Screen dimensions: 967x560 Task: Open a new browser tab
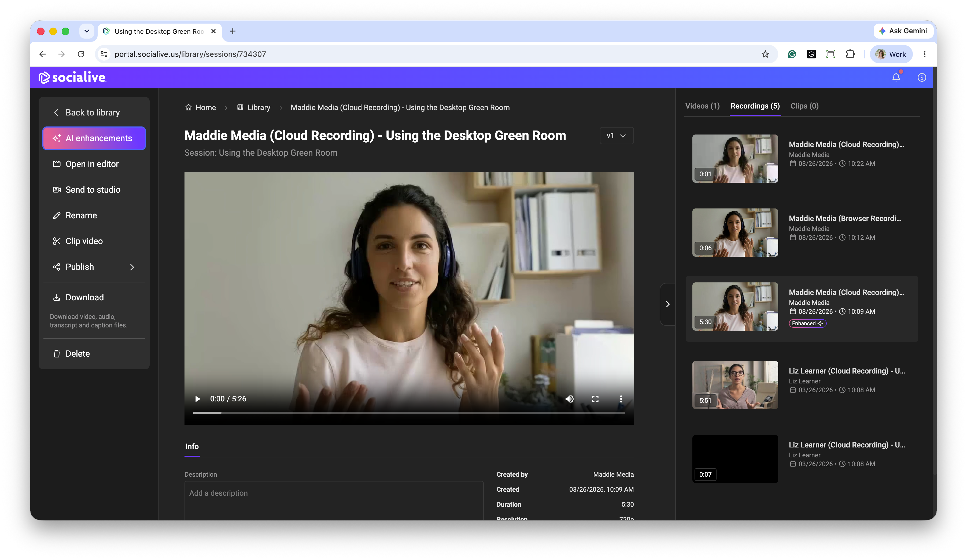(232, 31)
